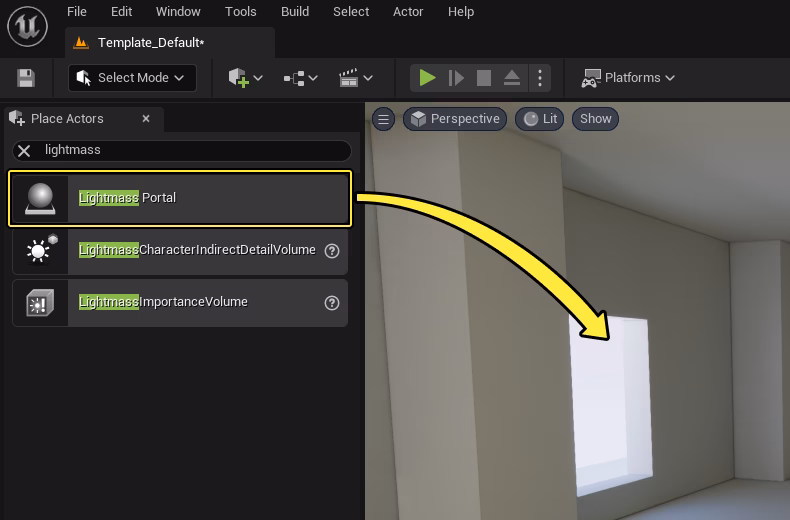Open the Select Mode dropdown
790x520 pixels.
[x=132, y=78]
